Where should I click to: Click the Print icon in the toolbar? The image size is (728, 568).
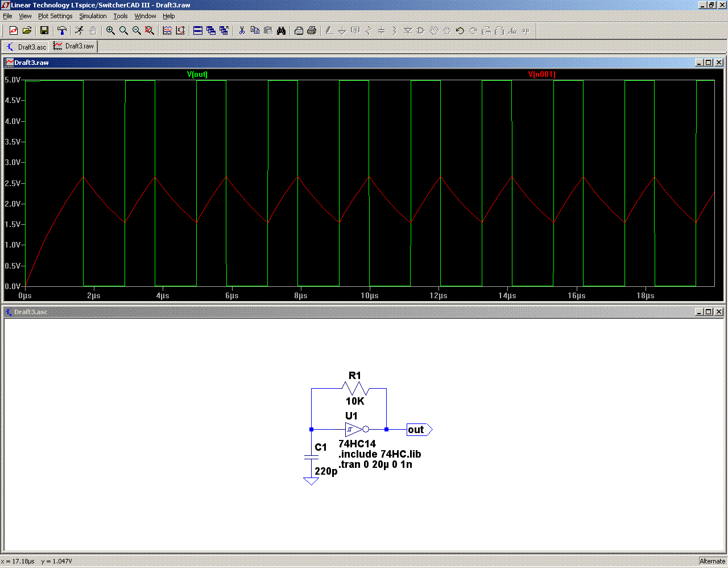coord(312,31)
